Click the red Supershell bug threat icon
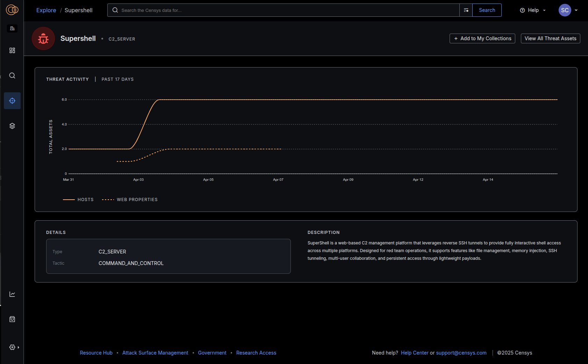Screen dimensions: 588x364 pyautogui.click(x=43, y=38)
